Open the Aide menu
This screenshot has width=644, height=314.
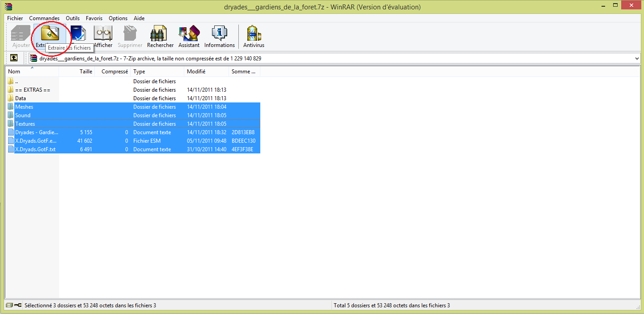pyautogui.click(x=139, y=18)
